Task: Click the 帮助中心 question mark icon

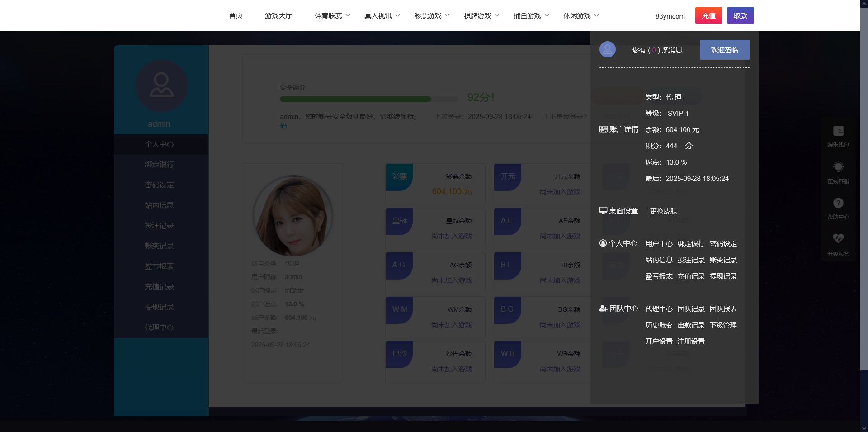Action: (838, 203)
